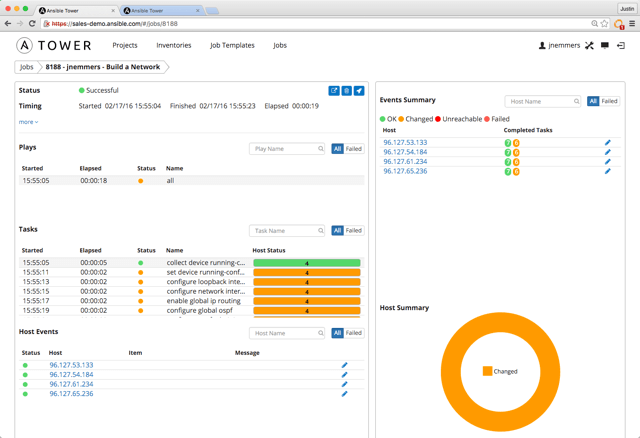Select the 'configure network inter...' task row
640x438 pixels.
(x=191, y=291)
